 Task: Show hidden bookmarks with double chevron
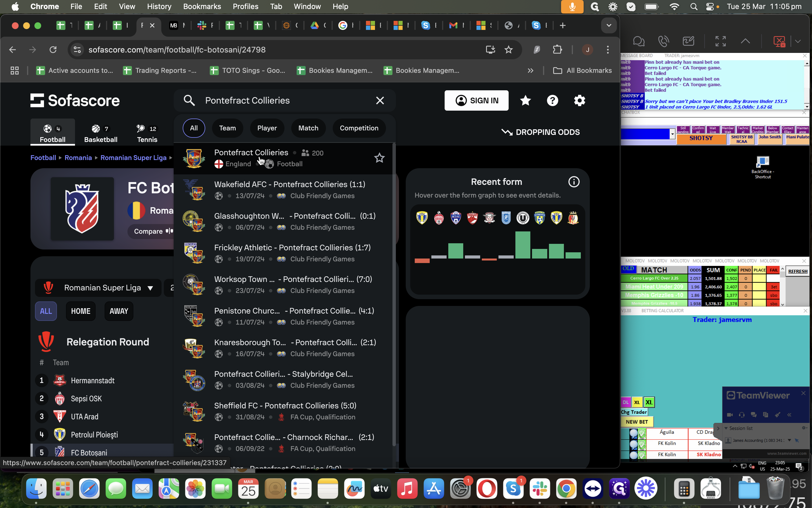pyautogui.click(x=530, y=71)
